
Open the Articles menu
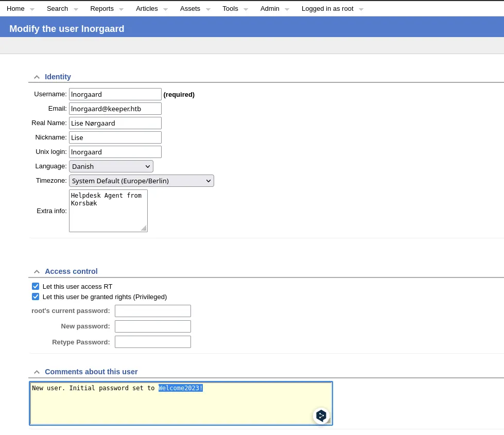147,9
